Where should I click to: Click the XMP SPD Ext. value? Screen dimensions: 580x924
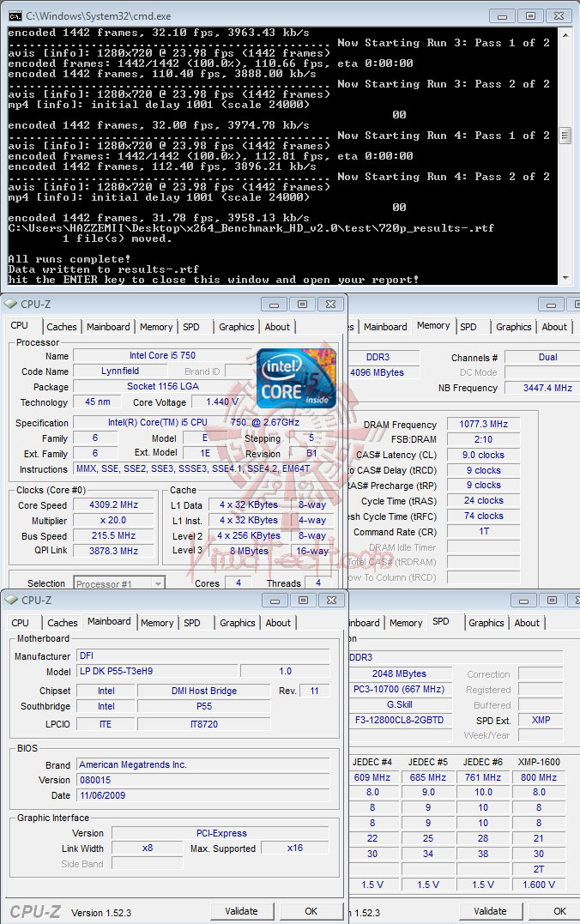(541, 720)
